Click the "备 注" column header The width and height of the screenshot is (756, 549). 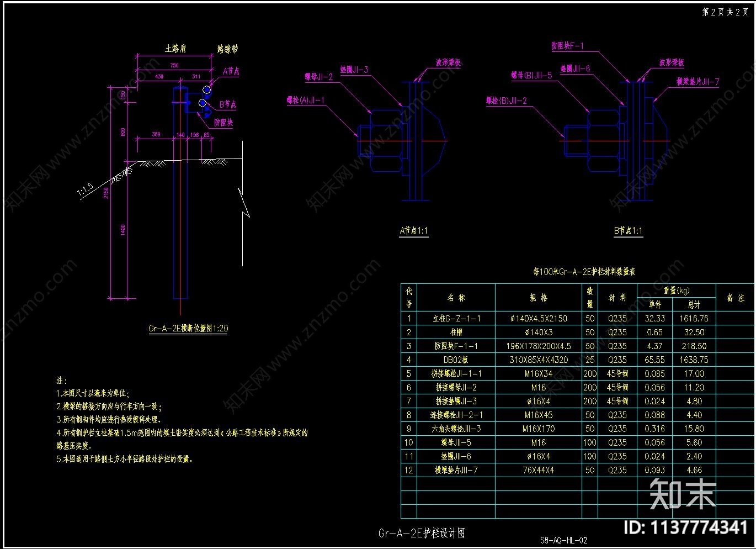click(x=735, y=298)
